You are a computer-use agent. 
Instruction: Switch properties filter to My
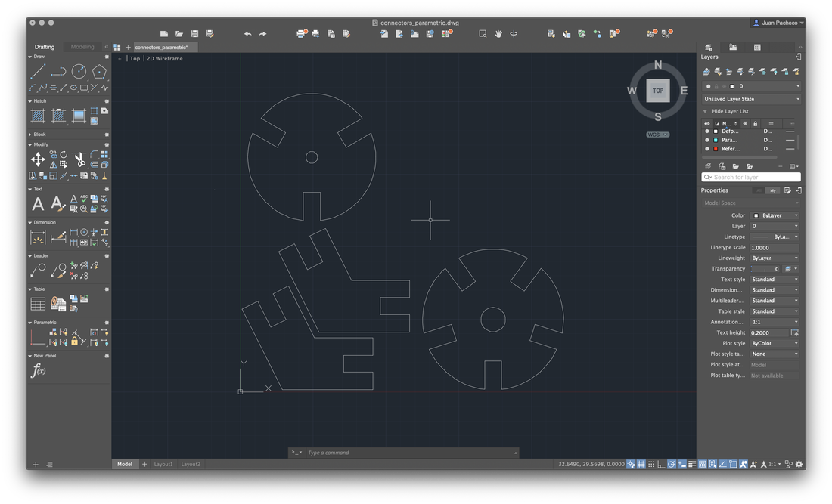point(772,190)
